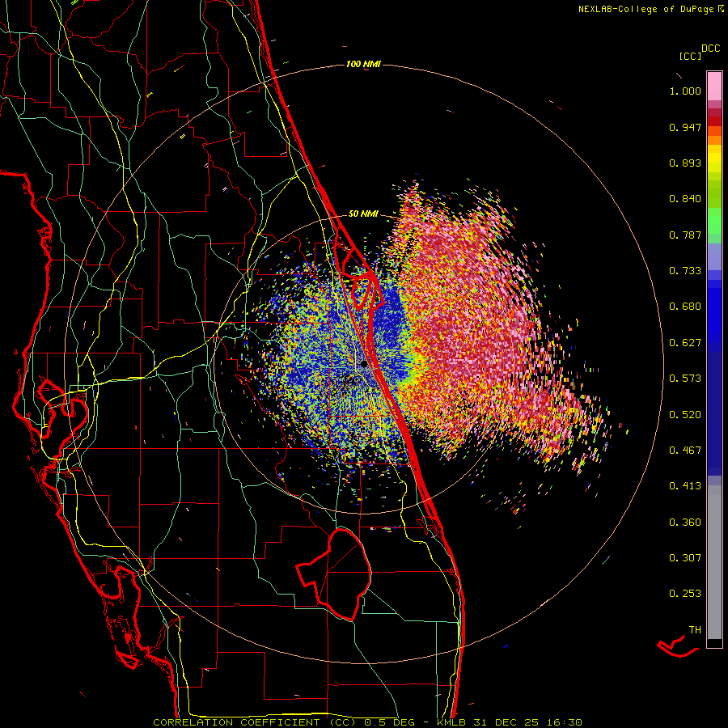Click the 50 NMI range ring label

tap(363, 214)
